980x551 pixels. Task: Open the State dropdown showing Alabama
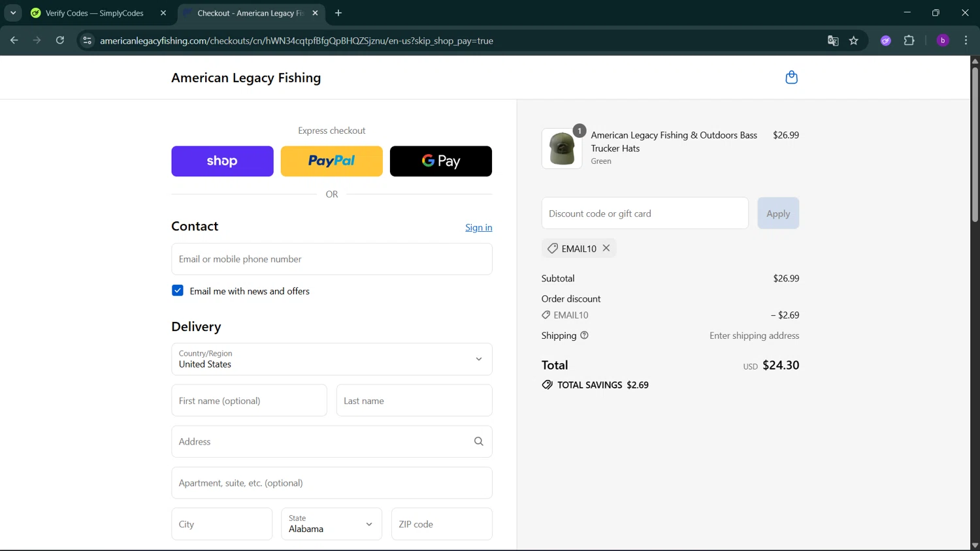(332, 524)
